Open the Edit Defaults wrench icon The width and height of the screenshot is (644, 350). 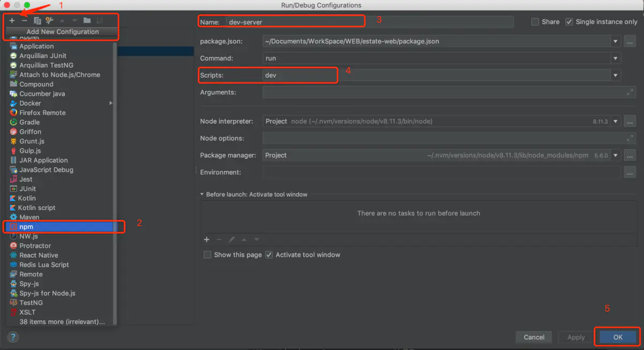pos(49,20)
